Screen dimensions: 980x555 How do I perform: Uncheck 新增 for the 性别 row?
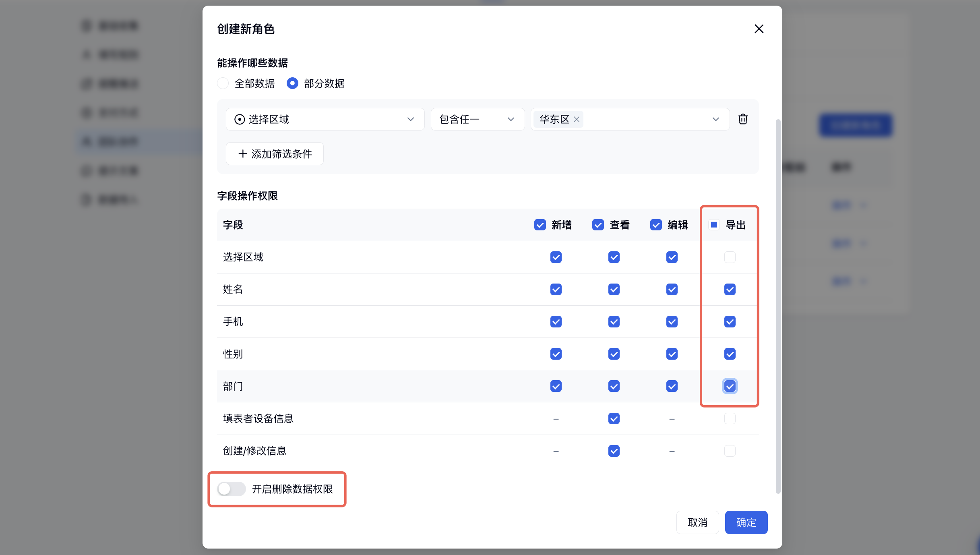[x=556, y=354]
